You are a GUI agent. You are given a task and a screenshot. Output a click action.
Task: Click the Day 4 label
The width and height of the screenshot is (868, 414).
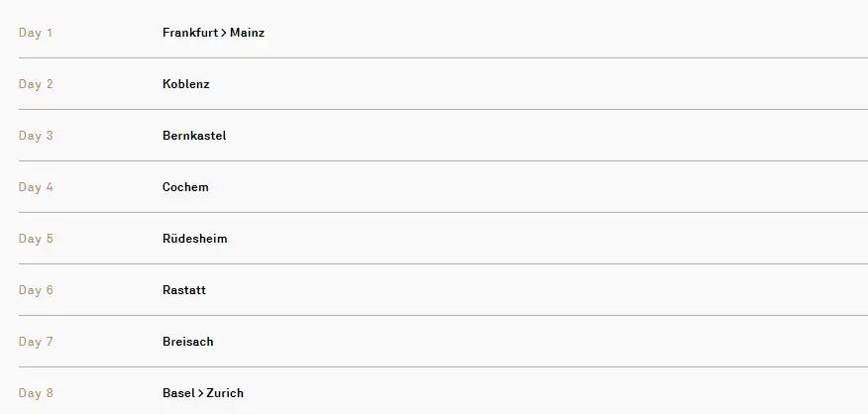(36, 187)
